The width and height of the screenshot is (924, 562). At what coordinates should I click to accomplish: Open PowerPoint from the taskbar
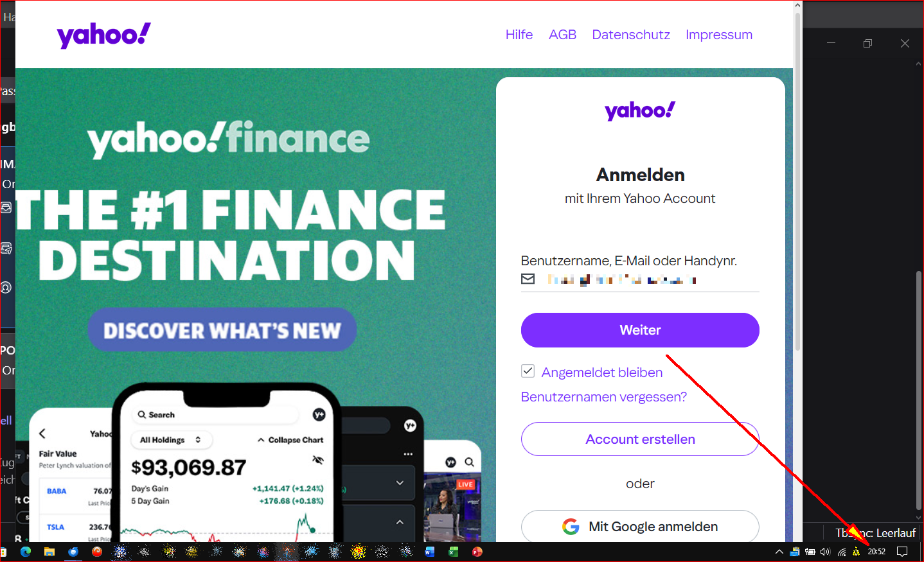click(477, 552)
